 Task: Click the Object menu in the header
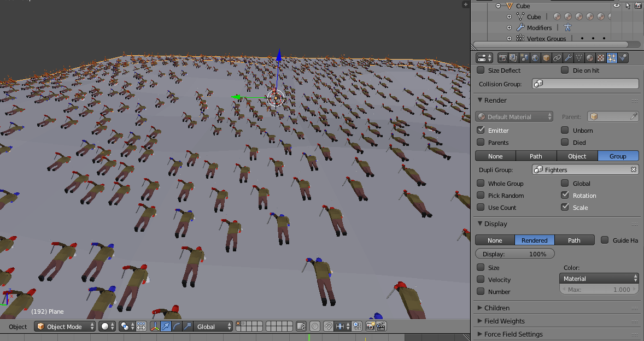point(17,326)
